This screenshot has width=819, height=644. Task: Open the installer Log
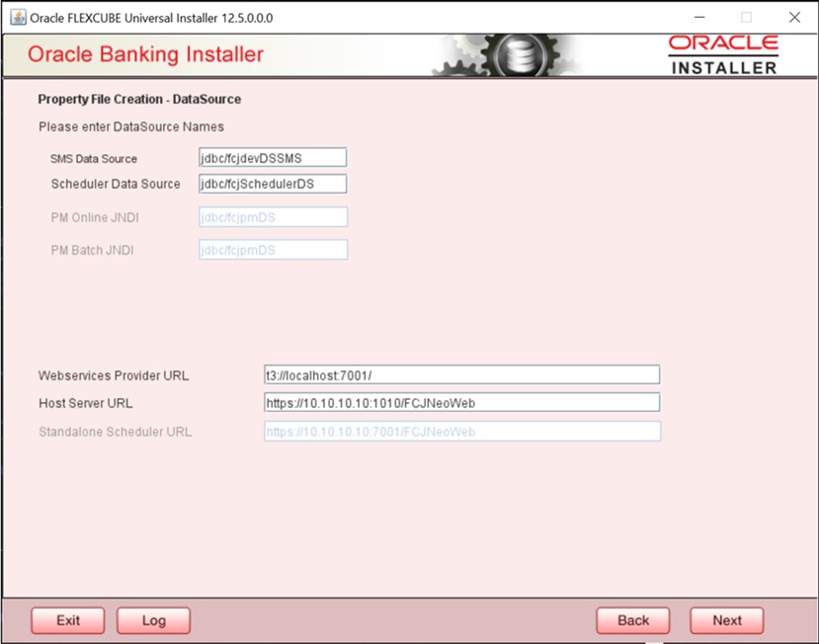pyautogui.click(x=153, y=620)
